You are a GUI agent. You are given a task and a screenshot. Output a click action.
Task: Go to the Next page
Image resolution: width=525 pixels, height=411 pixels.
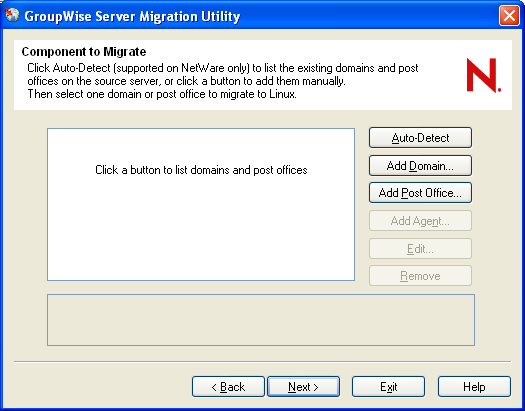coord(303,387)
